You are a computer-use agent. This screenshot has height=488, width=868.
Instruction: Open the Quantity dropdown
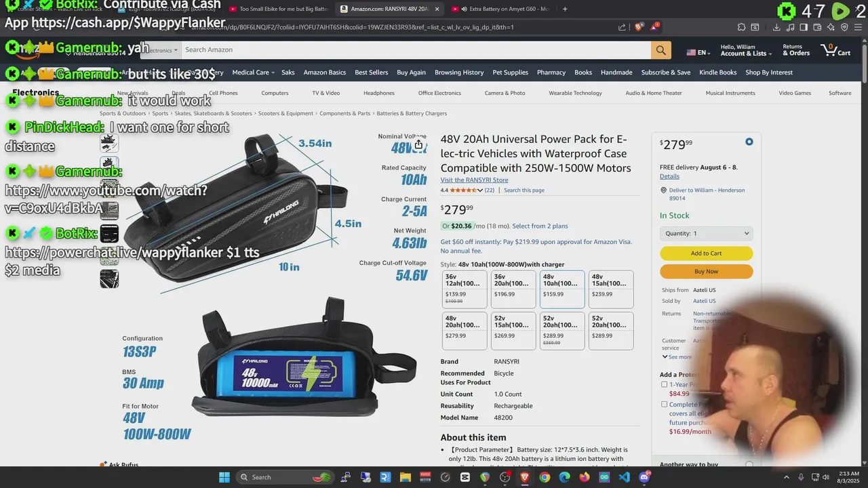click(x=706, y=233)
